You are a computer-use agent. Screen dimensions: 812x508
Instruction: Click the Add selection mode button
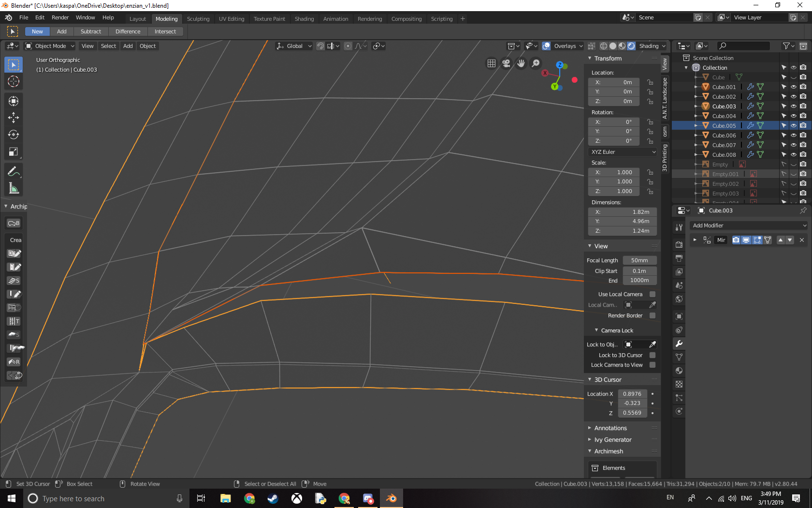coord(62,31)
